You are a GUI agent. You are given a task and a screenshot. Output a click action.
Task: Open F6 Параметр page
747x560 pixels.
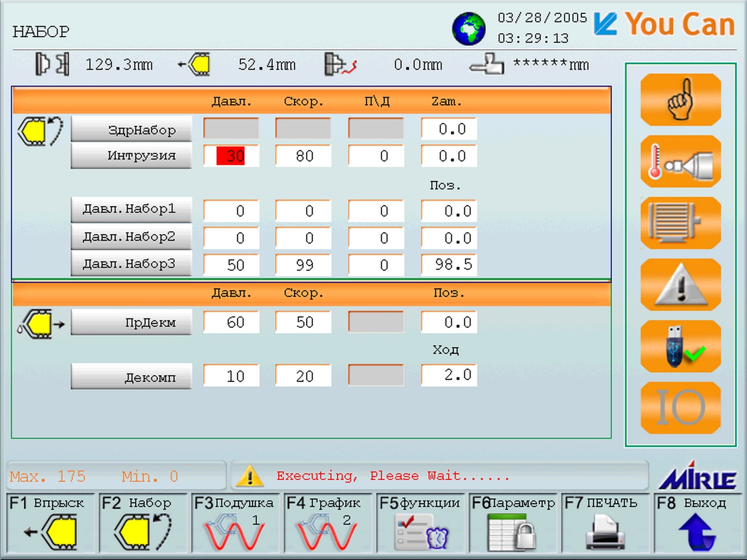[513, 523]
